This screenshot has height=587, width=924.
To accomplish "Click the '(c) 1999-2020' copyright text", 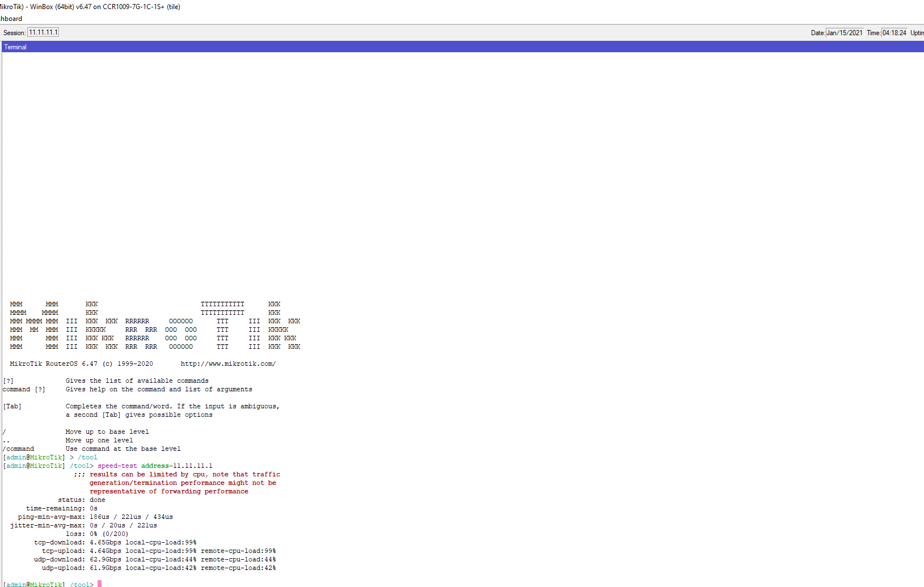I will pos(128,364).
